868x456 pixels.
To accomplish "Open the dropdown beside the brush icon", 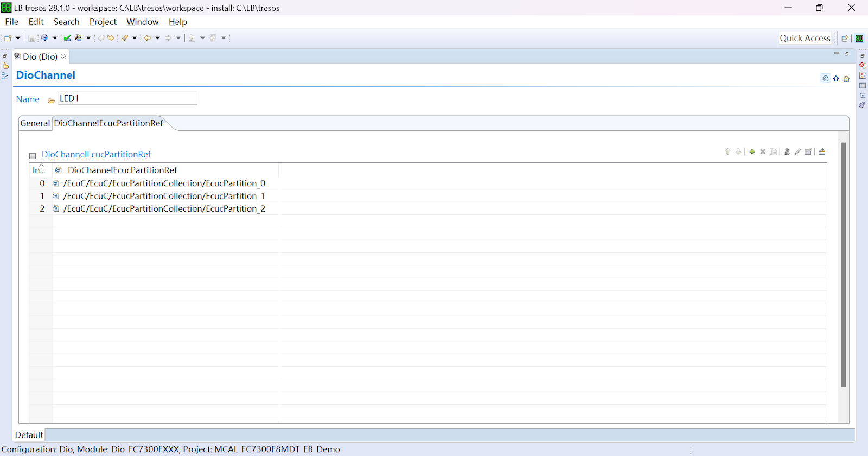I will (x=135, y=38).
